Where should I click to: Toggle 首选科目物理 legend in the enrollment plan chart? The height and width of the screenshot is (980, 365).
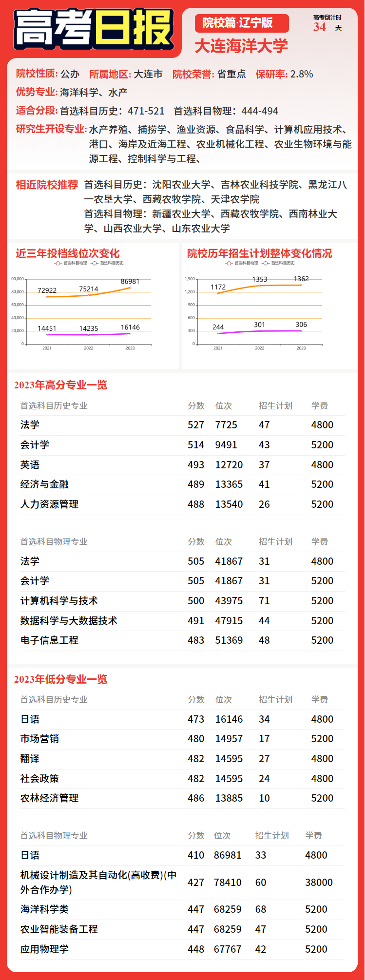pos(242,263)
